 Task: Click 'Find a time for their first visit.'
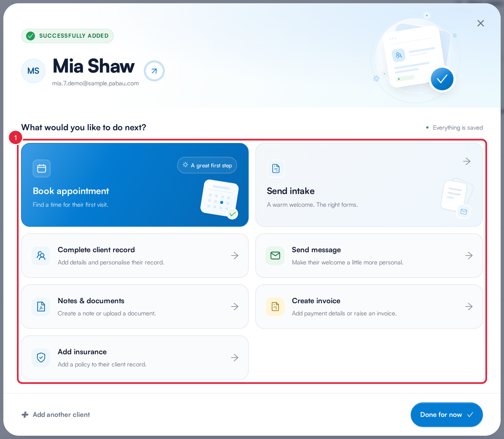pos(71,205)
